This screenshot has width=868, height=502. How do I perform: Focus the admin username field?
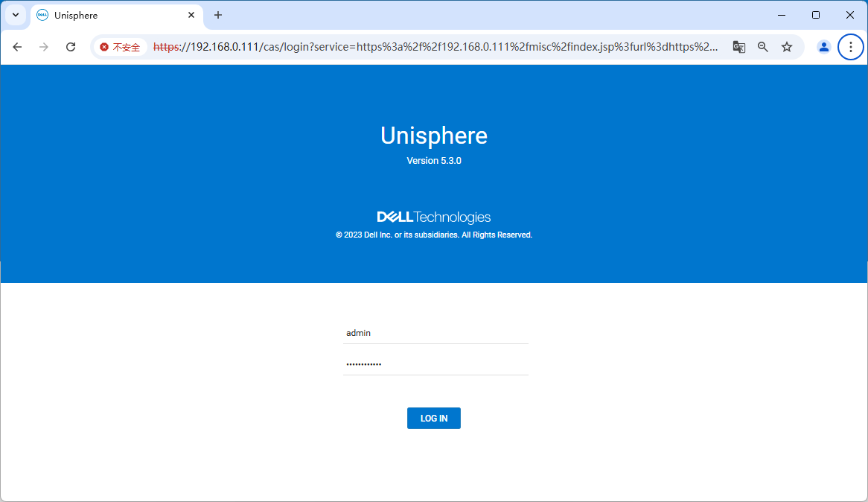click(x=435, y=333)
